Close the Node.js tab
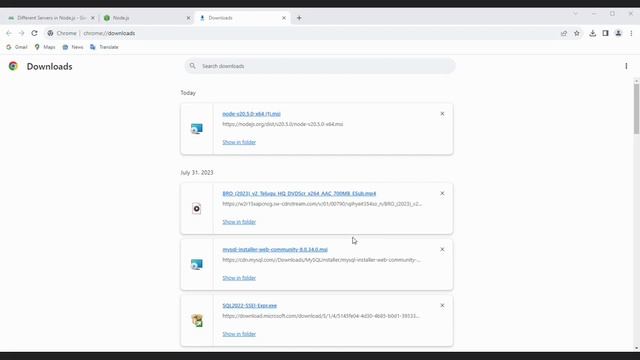The height and width of the screenshot is (360, 640). 188,18
